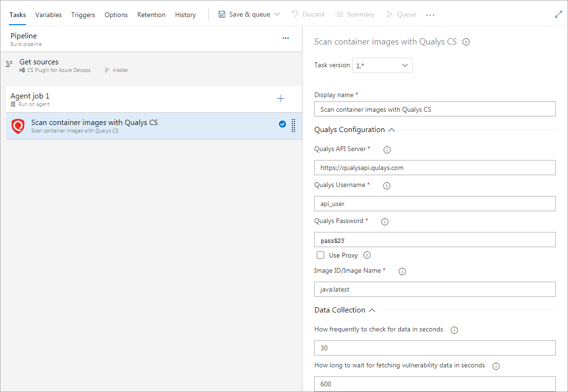The image size is (568, 392).
Task: Open the Task version dropdown
Action: [x=382, y=65]
